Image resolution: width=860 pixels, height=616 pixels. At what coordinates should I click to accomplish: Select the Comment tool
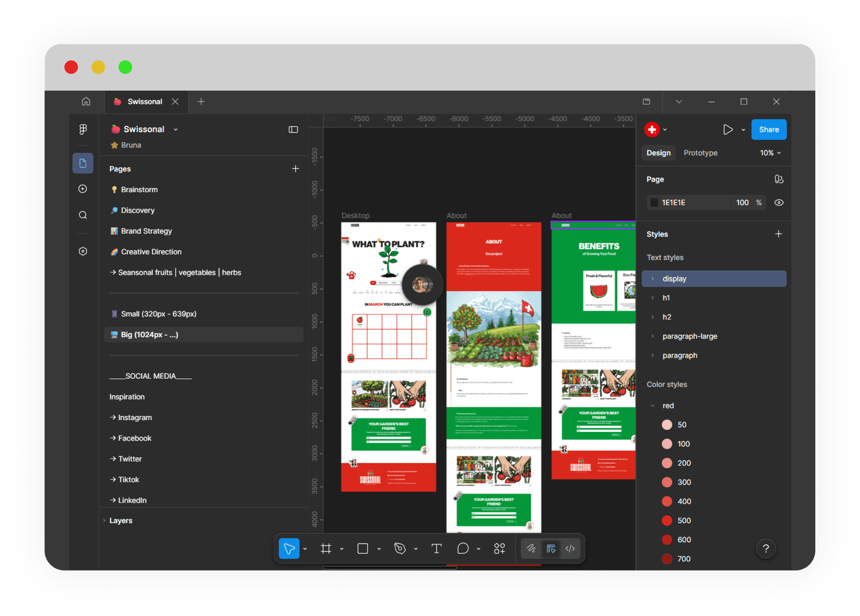click(x=462, y=549)
